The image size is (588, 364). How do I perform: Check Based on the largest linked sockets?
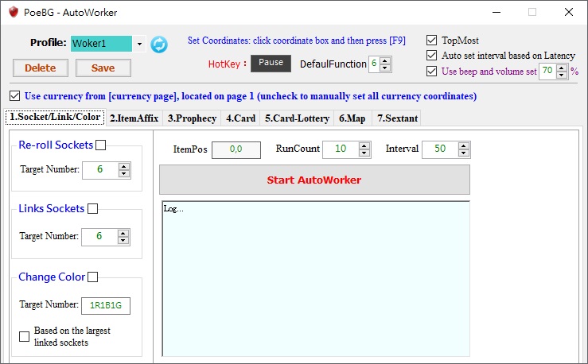pyautogui.click(x=25, y=336)
